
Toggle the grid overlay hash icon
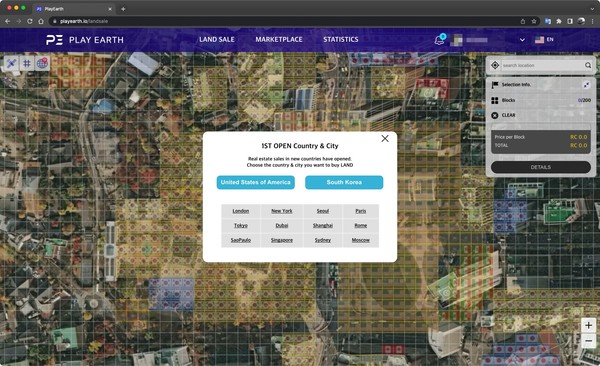[27, 63]
